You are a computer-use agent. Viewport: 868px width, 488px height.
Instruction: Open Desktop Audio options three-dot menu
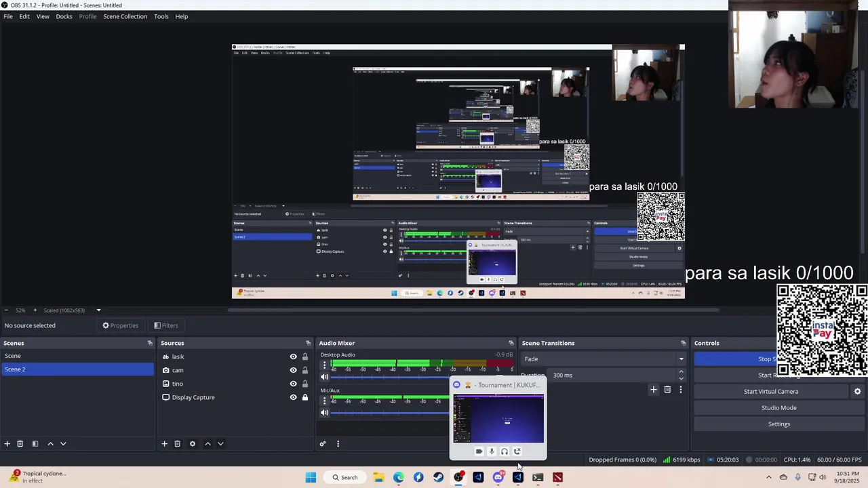(324, 365)
